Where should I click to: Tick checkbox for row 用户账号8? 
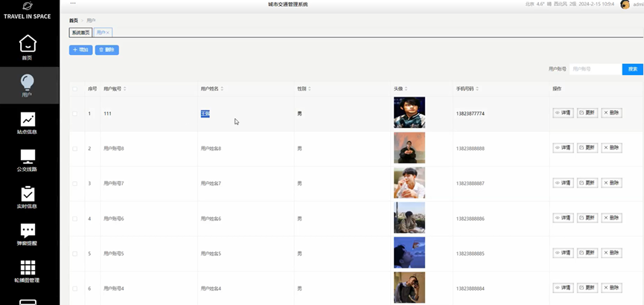(74, 149)
